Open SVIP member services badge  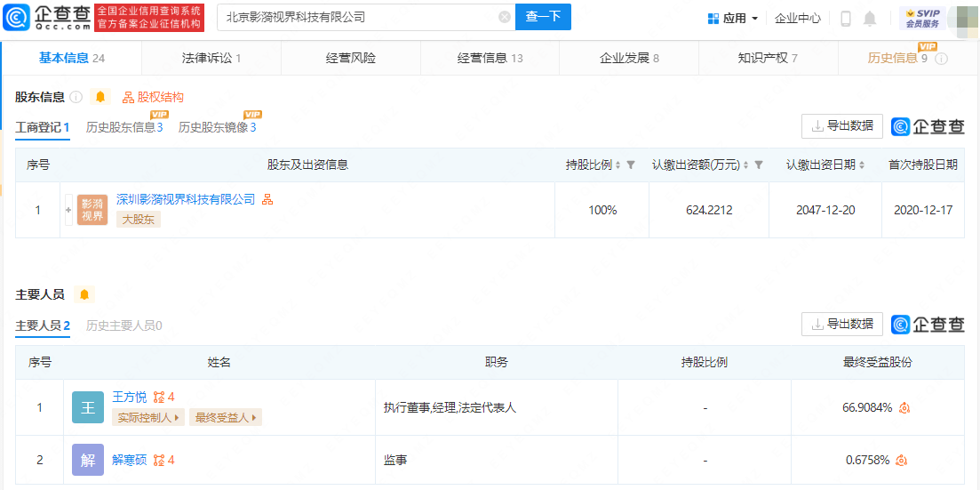click(922, 18)
